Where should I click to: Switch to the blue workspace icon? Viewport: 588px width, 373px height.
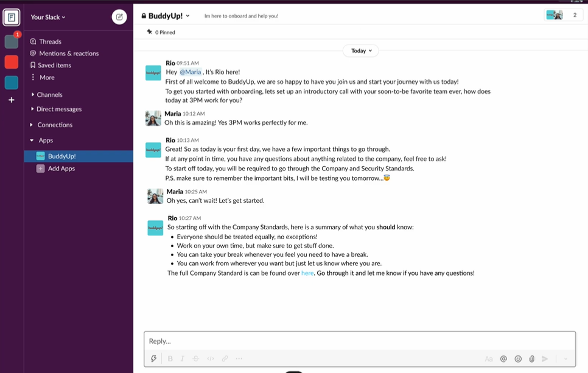pos(12,83)
